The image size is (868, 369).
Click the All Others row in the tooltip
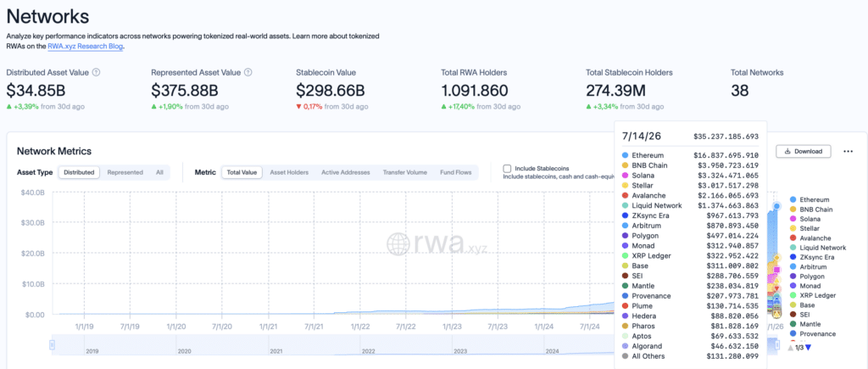pyautogui.click(x=690, y=356)
